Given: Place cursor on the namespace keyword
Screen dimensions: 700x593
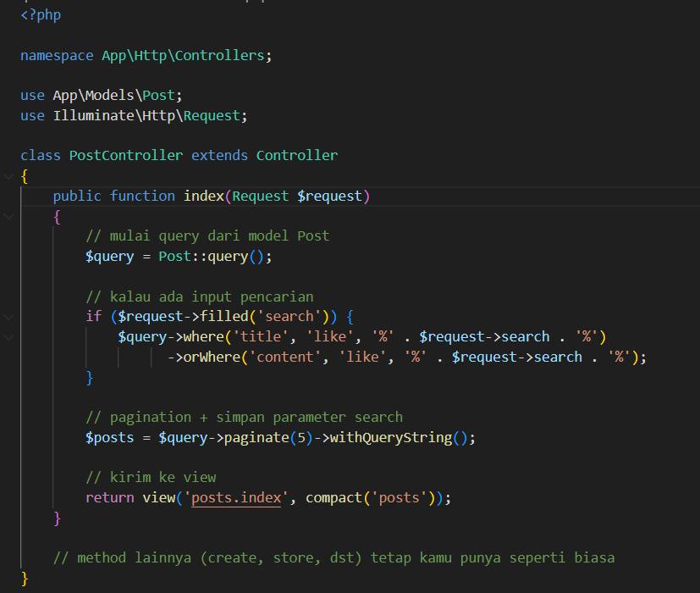Looking at the screenshot, I should [x=57, y=56].
